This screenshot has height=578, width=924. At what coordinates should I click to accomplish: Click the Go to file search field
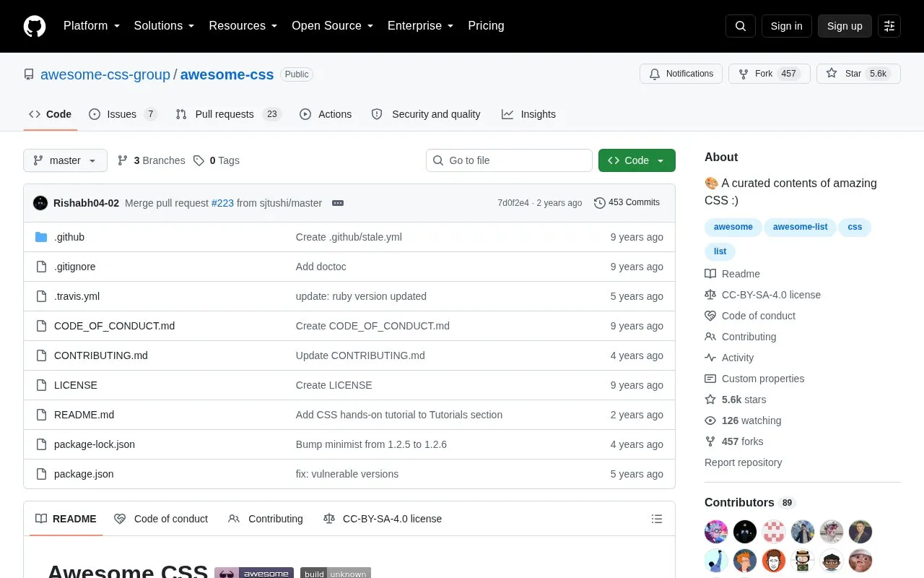(x=509, y=160)
